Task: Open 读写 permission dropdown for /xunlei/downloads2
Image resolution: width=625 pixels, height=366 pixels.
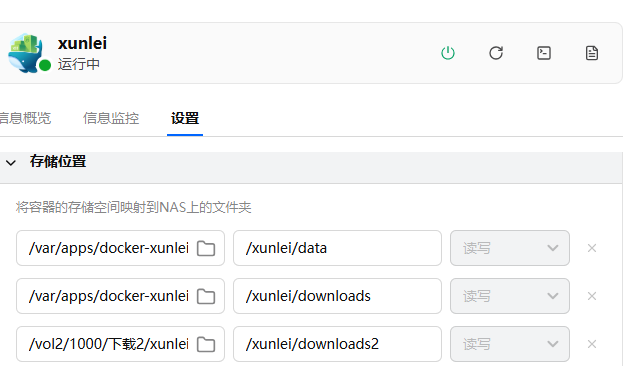Action: [510, 344]
